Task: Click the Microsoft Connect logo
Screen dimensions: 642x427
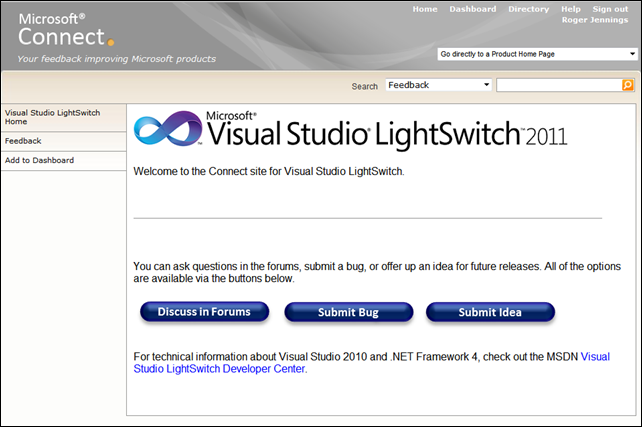Action: pyautogui.click(x=66, y=30)
